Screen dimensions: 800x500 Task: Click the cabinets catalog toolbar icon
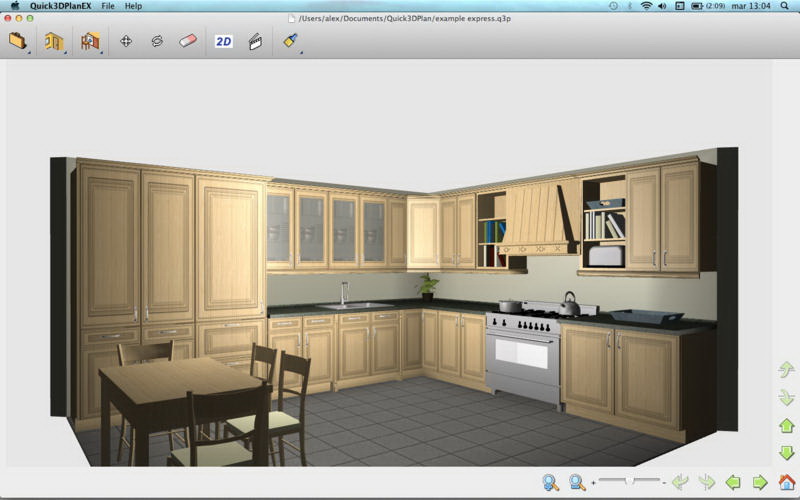[53, 41]
